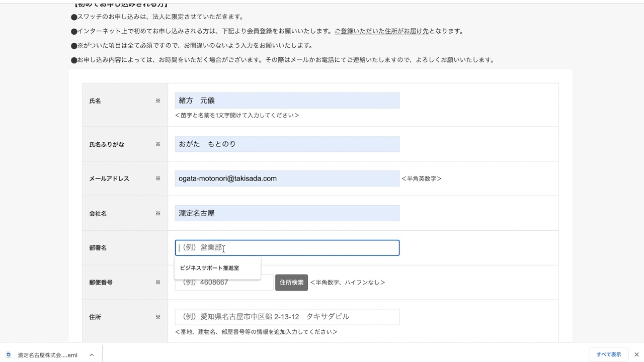Click the 会社名 company name field

point(287,213)
